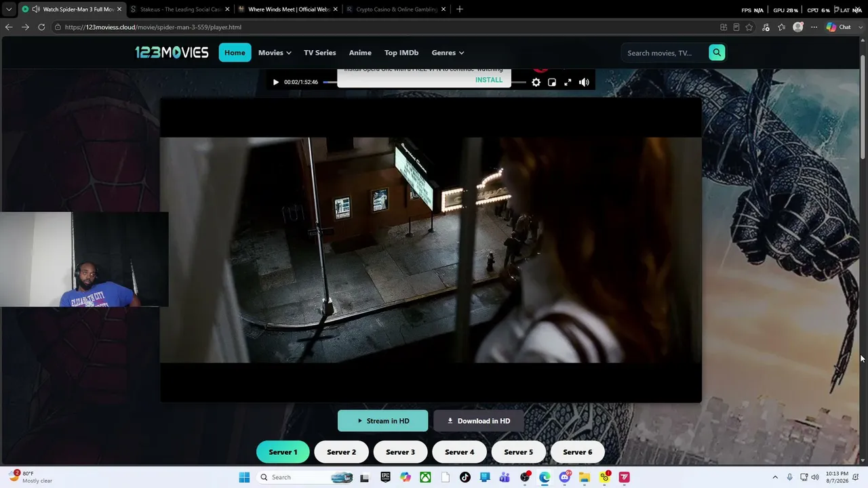The image size is (868, 488).
Task: Enable picture-in-picture mode in video player
Action: [552, 82]
